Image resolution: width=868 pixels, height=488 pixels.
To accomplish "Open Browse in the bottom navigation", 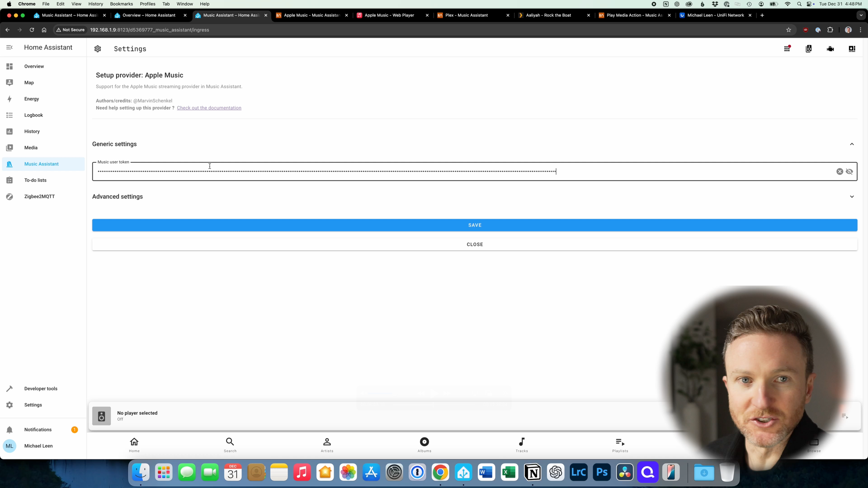I will point(814,444).
